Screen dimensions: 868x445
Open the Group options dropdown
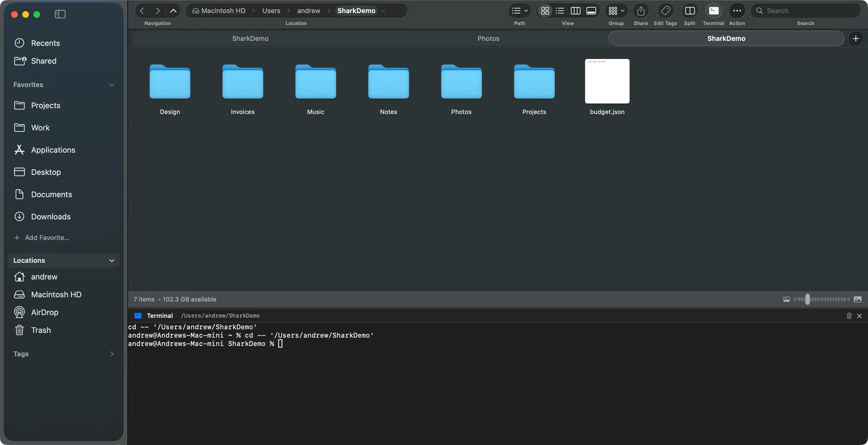[616, 11]
